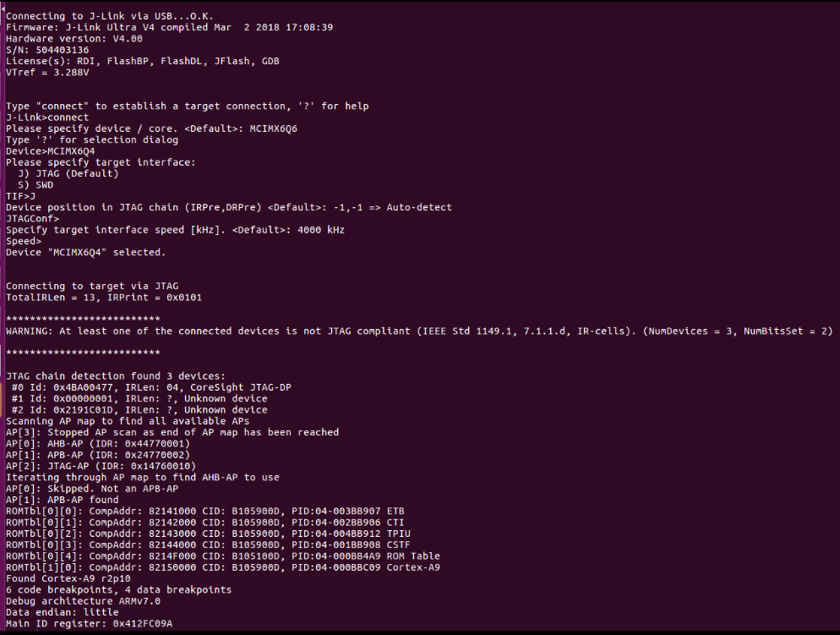
Task: Click the License(s) line listing RDI, FlashBP
Action: tap(143, 61)
